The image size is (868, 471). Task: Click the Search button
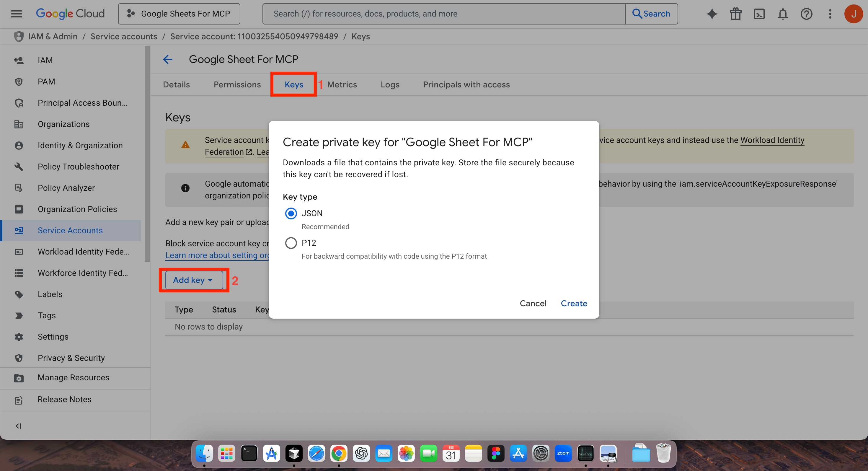[652, 14]
